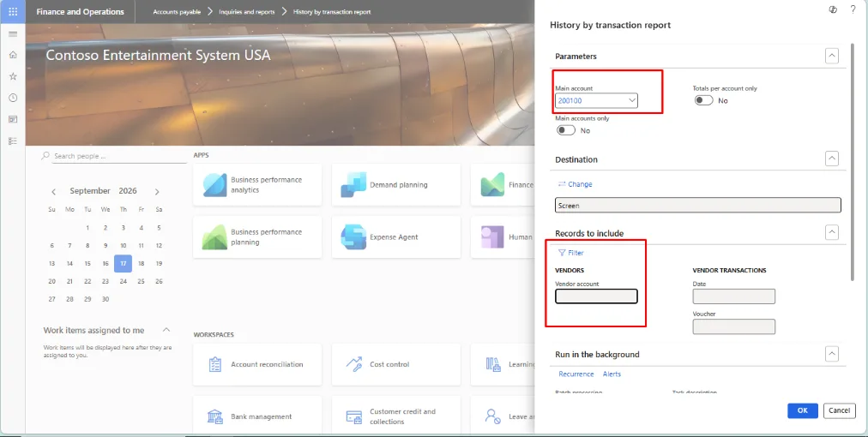Open the help question mark icon
Viewport: 868px width, 437px height.
click(853, 9)
